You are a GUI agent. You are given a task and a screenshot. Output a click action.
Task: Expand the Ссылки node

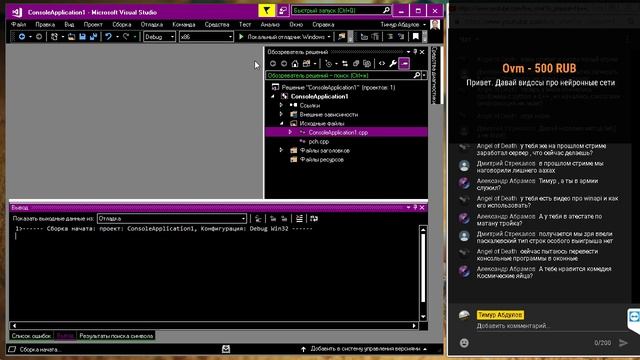point(281,105)
